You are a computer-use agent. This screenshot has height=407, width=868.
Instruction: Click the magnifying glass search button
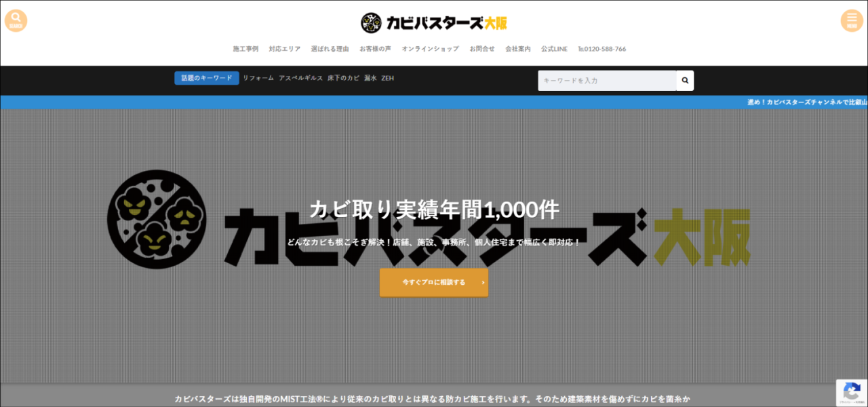(x=684, y=80)
